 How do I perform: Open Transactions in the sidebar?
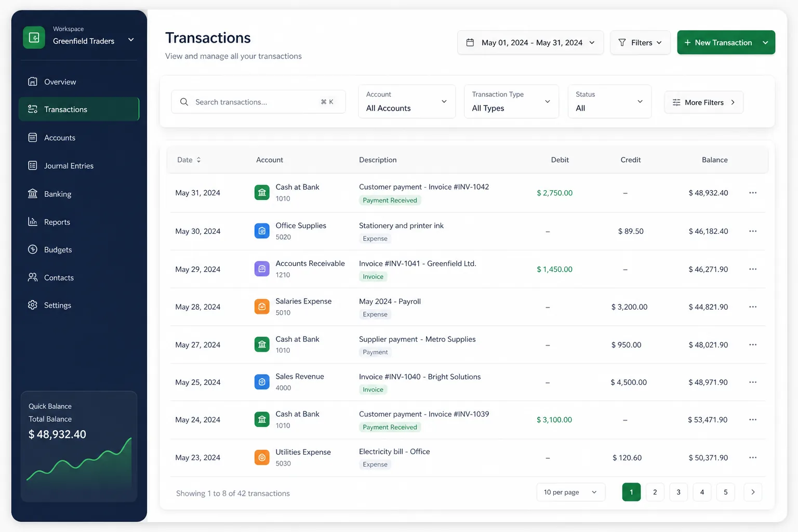(x=79, y=109)
